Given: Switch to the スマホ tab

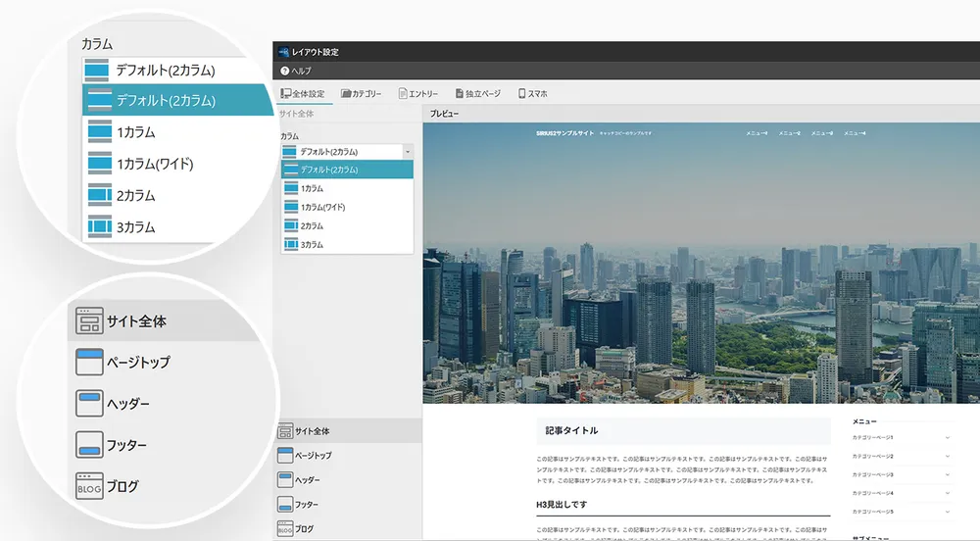Looking at the screenshot, I should [x=532, y=94].
